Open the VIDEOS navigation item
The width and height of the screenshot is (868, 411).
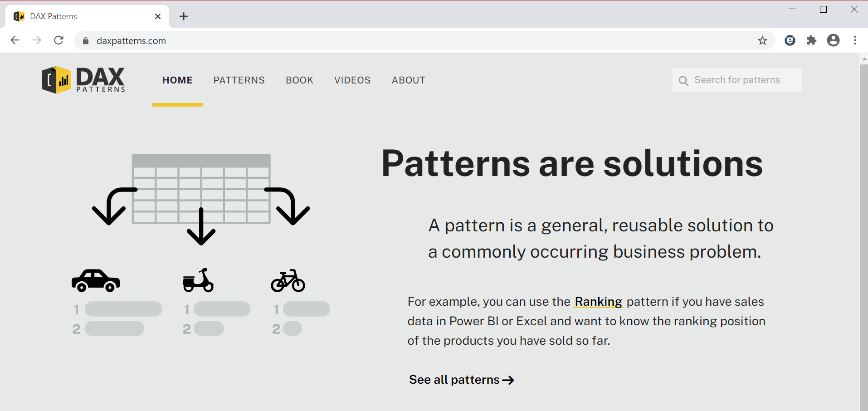[352, 80]
